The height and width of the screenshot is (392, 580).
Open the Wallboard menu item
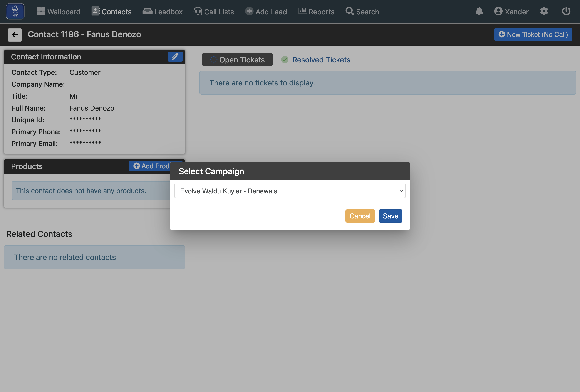[x=58, y=12]
